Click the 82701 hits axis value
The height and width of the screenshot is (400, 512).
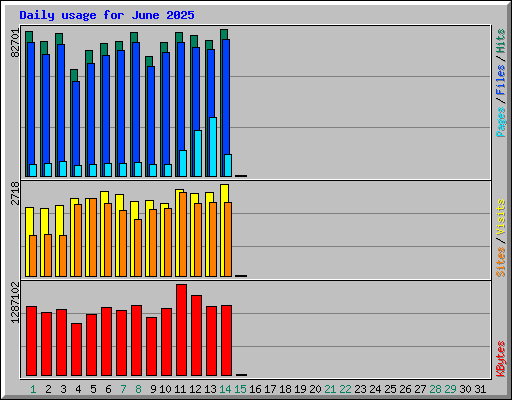pos(15,43)
